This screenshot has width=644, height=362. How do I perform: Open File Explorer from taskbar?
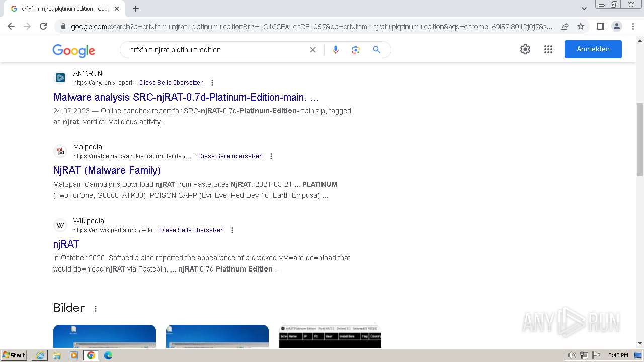click(57, 355)
